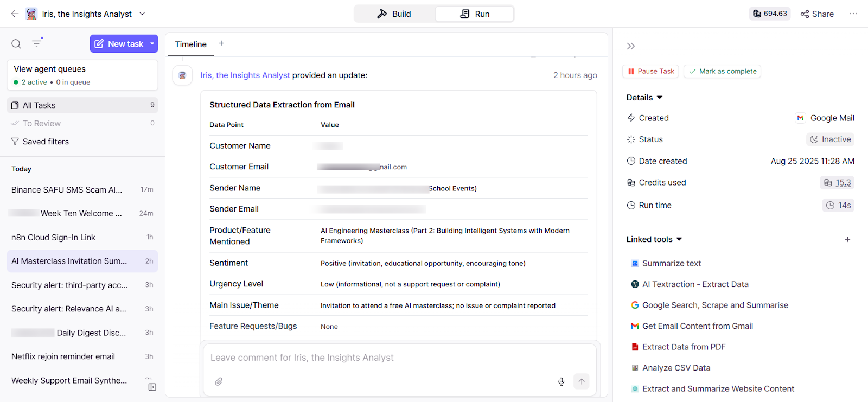Open the 15.3 credits used value

pyautogui.click(x=837, y=183)
